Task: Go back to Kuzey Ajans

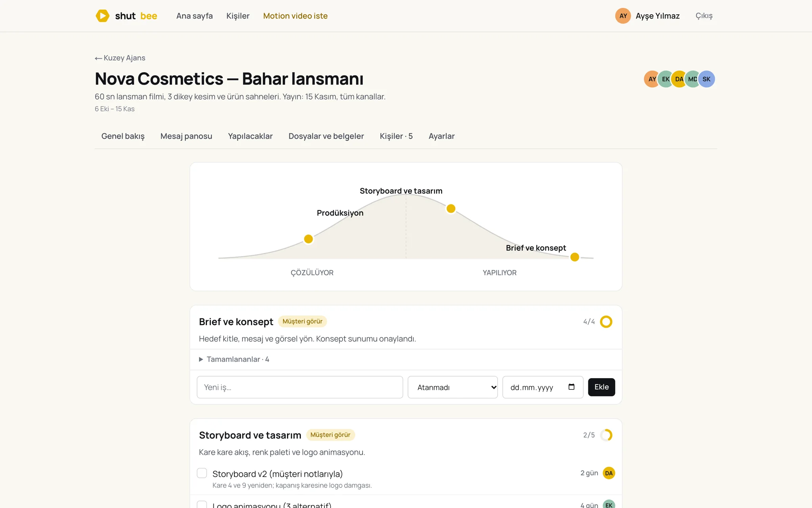Action: pos(120,58)
